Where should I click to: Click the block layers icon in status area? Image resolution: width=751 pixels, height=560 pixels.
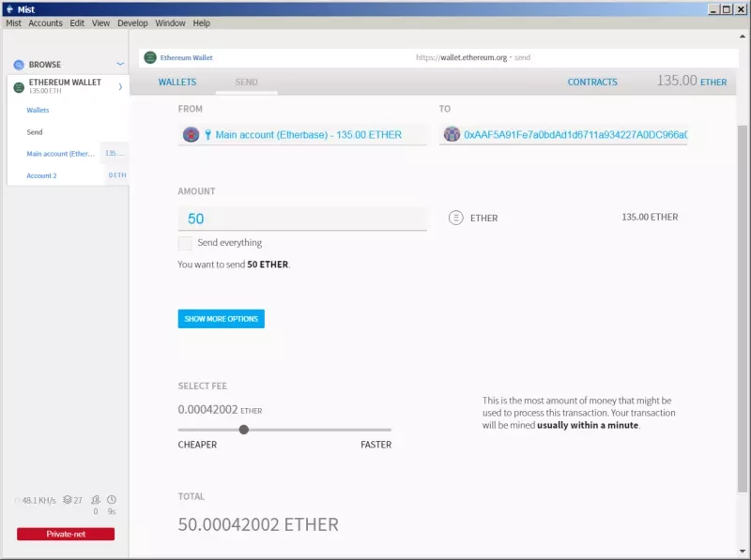click(67, 500)
